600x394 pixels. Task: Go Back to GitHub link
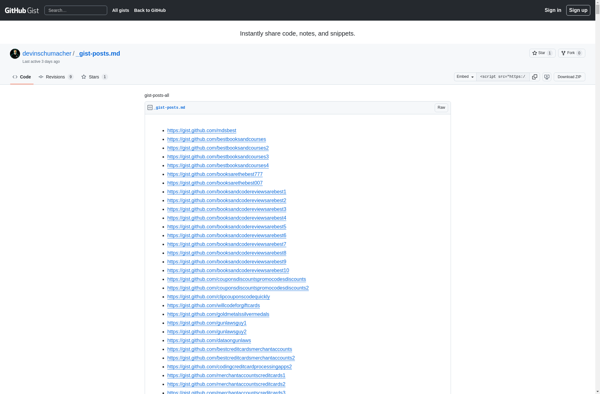pos(150,10)
